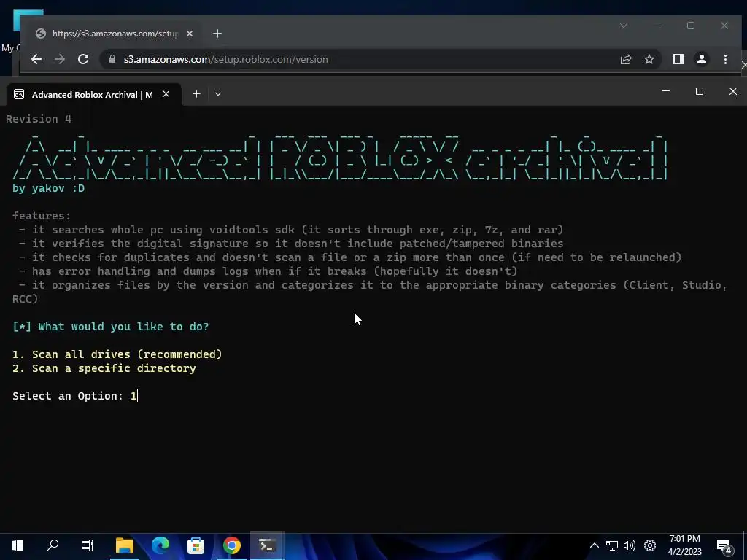Image resolution: width=747 pixels, height=560 pixels.
Task: Select the s3.amazonaws.com browser tab
Action: tap(115, 34)
